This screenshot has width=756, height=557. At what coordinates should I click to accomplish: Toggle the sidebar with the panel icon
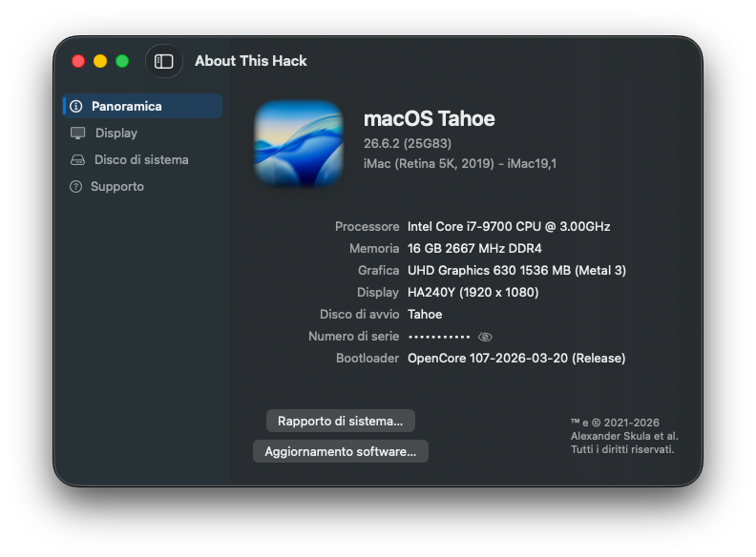coord(163,61)
